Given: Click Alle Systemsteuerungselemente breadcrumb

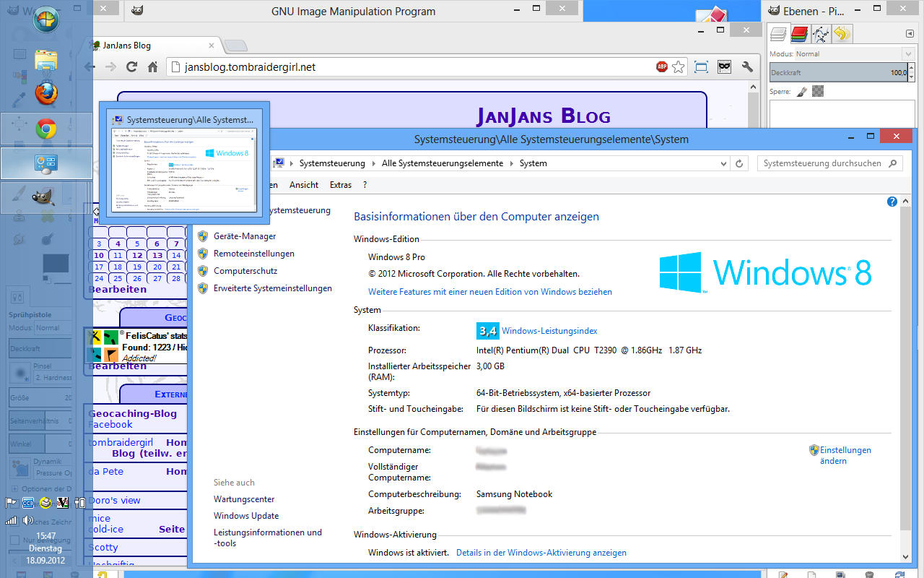Looking at the screenshot, I should point(443,163).
